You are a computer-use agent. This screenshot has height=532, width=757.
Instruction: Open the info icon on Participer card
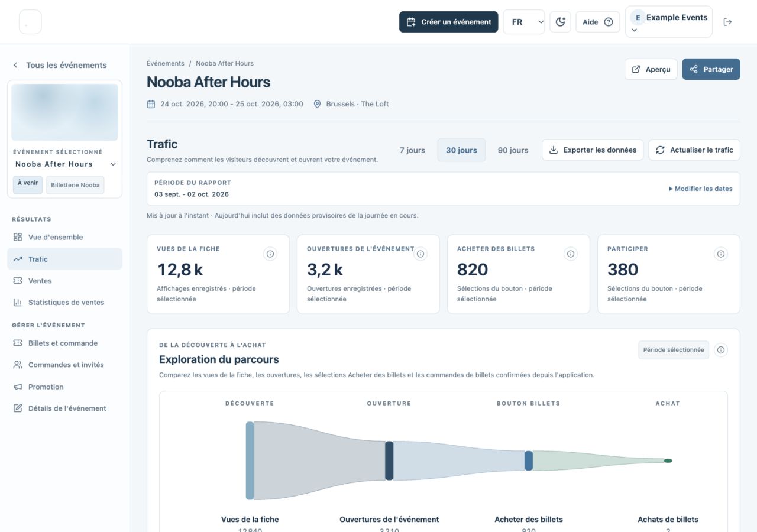[721, 254]
